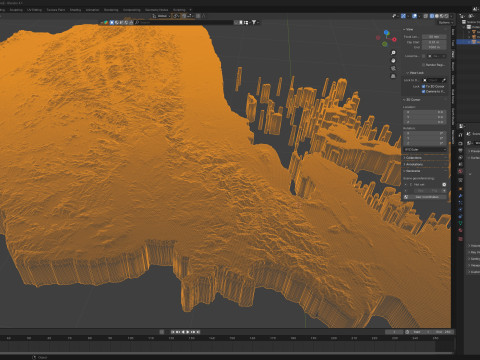Click the play button in timeline

(x=188, y=332)
